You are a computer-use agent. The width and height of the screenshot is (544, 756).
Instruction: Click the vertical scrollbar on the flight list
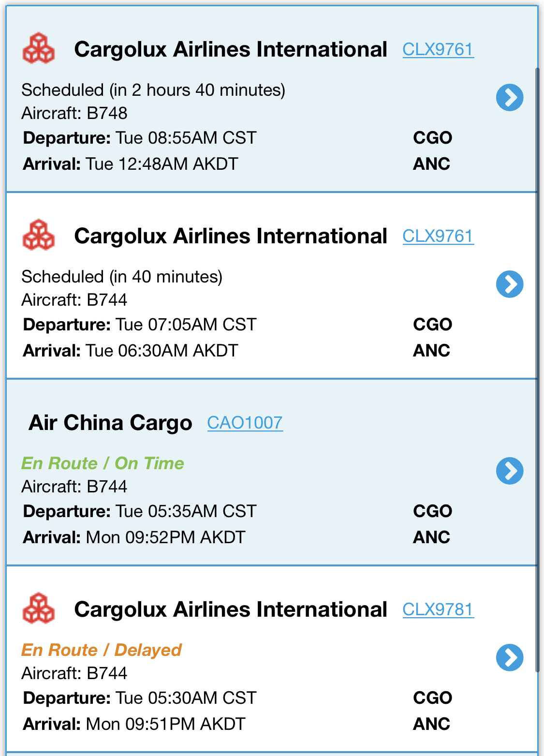[x=537, y=368]
